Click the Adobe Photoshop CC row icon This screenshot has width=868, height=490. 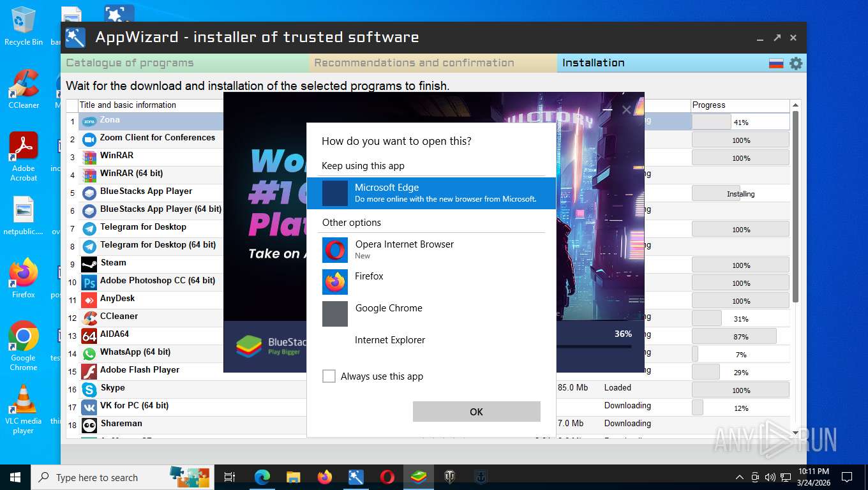(x=89, y=282)
